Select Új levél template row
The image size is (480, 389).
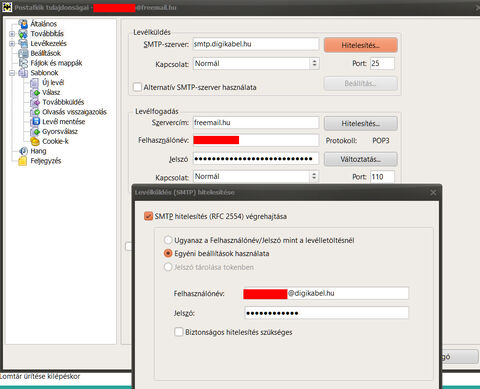(x=53, y=83)
